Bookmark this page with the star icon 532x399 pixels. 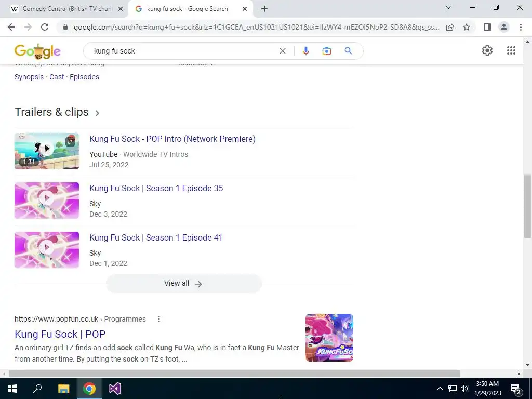point(467,27)
